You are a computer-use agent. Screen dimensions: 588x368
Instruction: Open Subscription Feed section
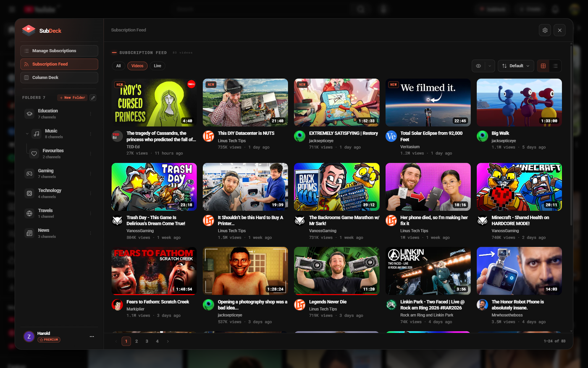point(59,64)
